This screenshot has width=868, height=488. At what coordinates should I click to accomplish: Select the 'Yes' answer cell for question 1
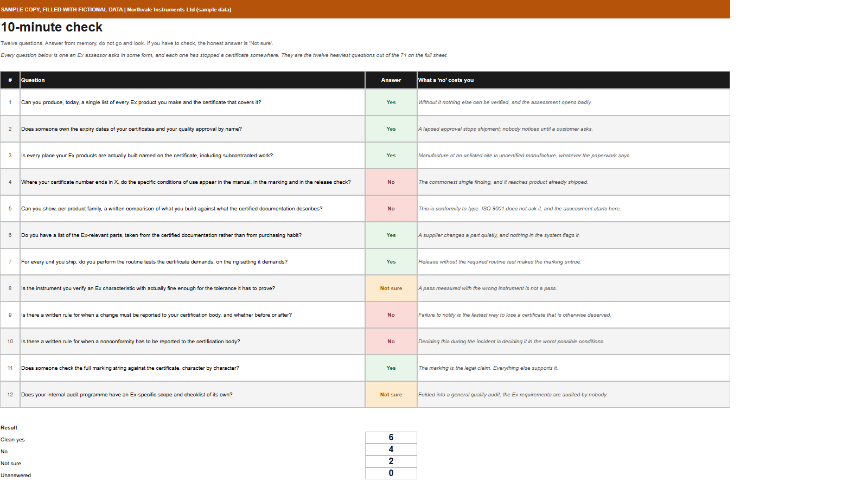coord(391,102)
